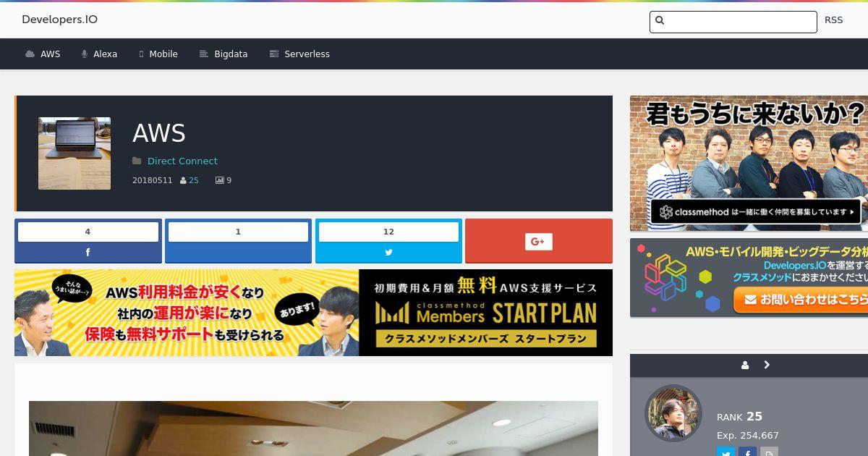Click the article hero ceiling photo

click(313, 428)
